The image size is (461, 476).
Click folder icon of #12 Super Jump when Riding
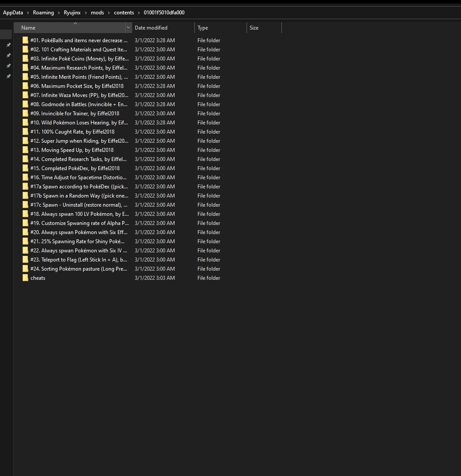click(x=25, y=141)
